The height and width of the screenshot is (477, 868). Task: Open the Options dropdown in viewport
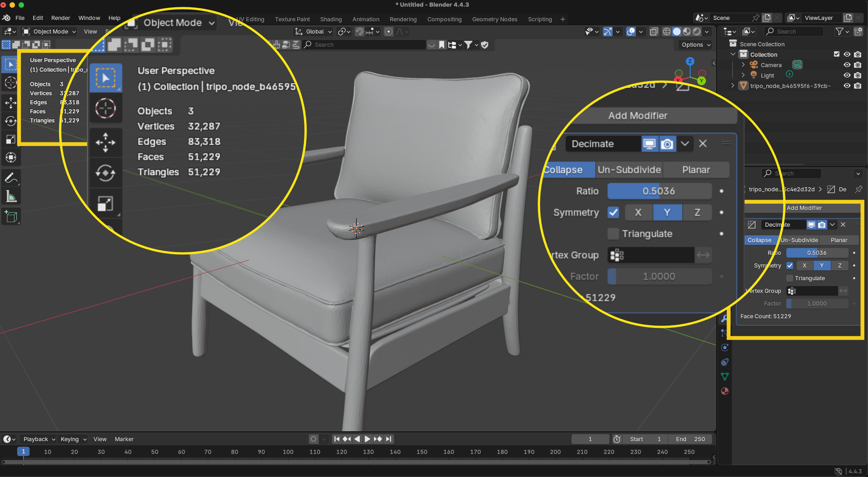click(x=696, y=45)
